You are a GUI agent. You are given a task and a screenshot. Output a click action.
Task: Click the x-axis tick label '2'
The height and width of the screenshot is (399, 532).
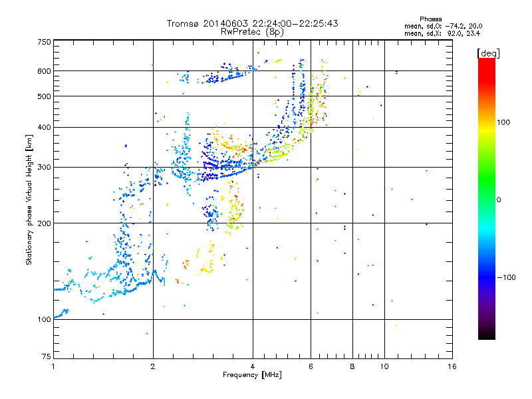coord(153,366)
